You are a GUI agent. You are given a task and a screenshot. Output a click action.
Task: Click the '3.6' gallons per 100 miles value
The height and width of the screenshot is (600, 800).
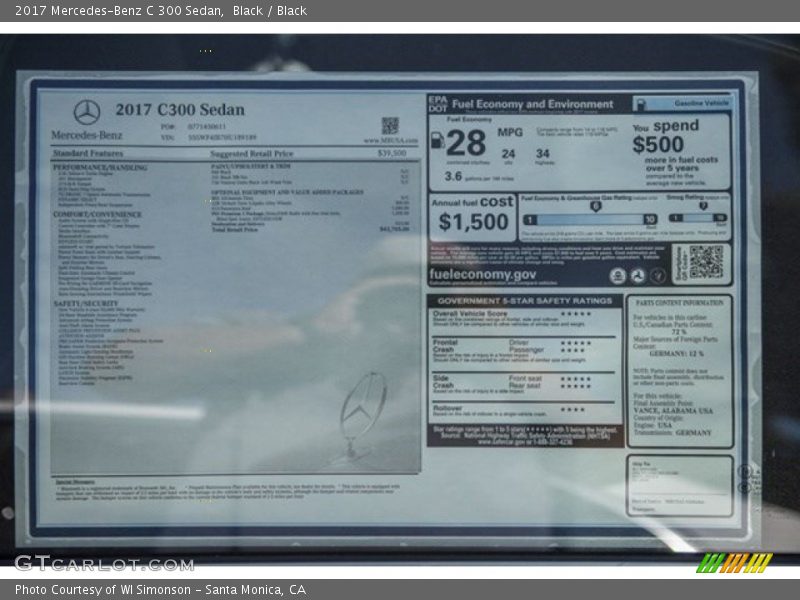pyautogui.click(x=453, y=176)
